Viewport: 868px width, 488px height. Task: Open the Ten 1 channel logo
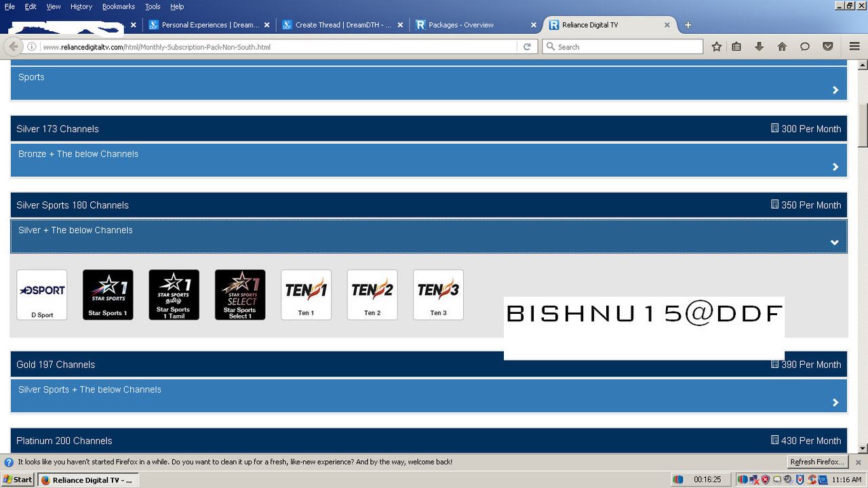click(306, 295)
